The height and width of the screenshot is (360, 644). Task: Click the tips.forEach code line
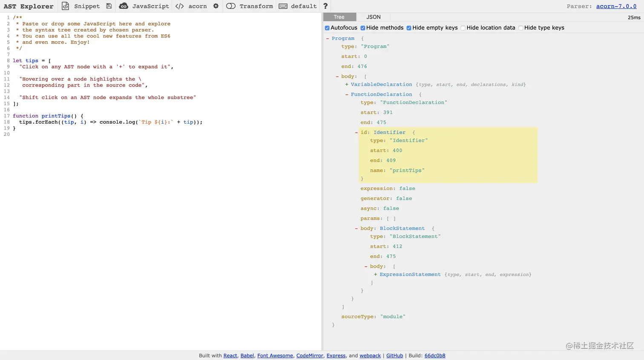[111, 122]
